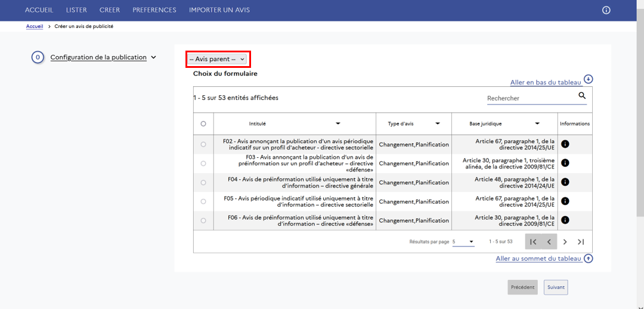Go to the next results page
This screenshot has width=644, height=309.
point(565,242)
